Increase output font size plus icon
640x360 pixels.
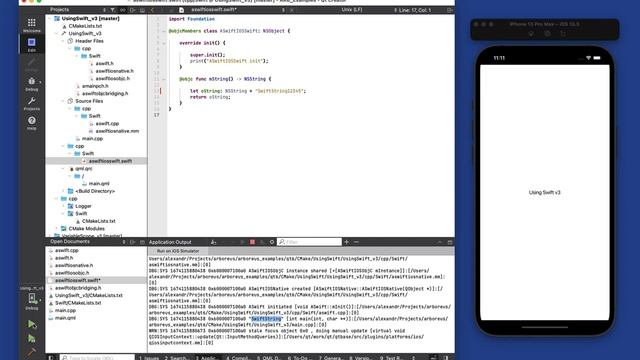(x=347, y=242)
